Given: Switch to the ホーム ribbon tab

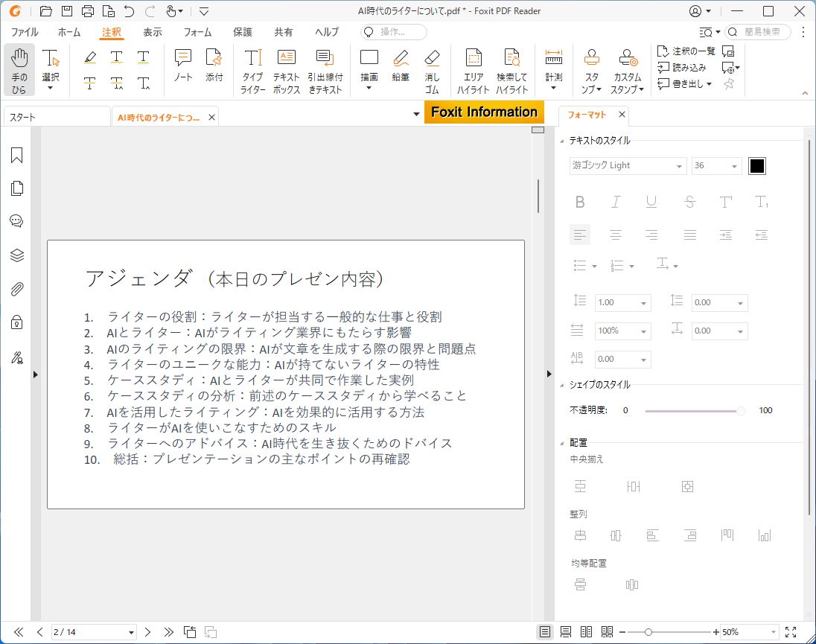Looking at the screenshot, I should coord(69,32).
